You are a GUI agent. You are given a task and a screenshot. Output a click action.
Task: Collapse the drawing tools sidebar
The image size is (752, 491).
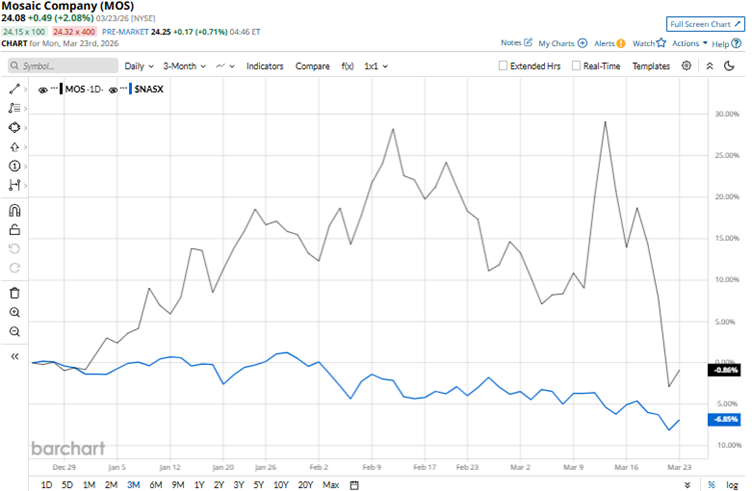pos(14,356)
